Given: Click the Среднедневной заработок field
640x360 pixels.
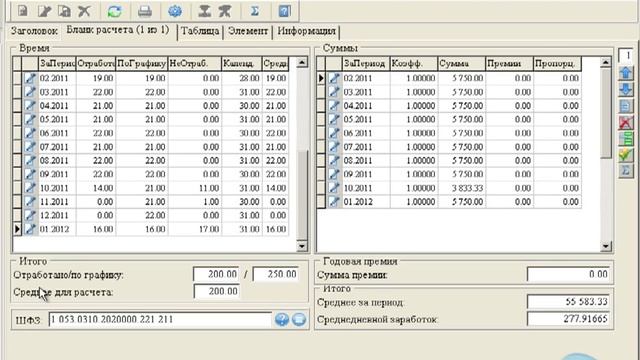Looking at the screenshot, I should pos(568,319).
